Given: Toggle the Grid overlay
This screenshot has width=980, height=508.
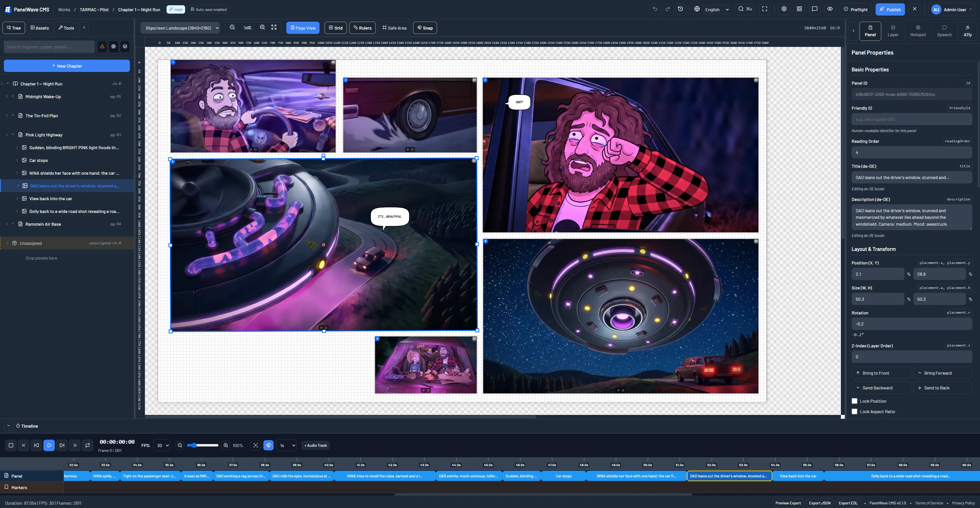Looking at the screenshot, I should 336,28.
